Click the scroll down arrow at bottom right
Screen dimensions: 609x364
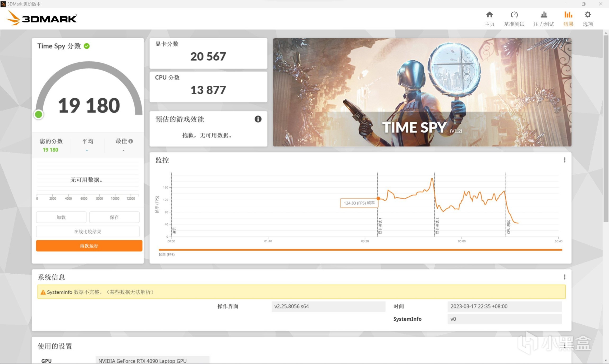606,361
